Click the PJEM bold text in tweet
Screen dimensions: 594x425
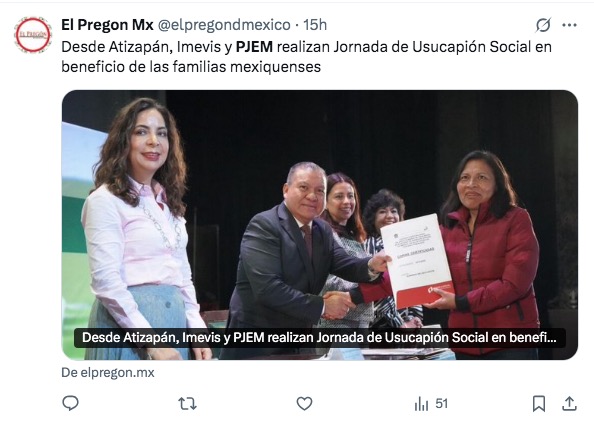pyautogui.click(x=254, y=47)
